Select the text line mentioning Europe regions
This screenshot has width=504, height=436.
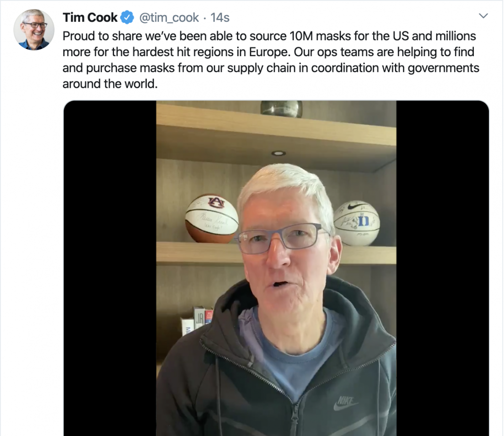(x=269, y=52)
